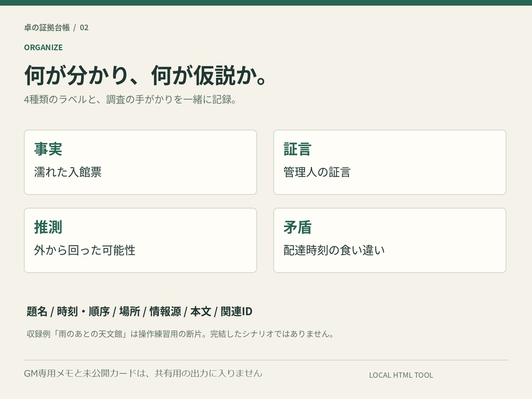Open the 推測 card

pos(140,240)
